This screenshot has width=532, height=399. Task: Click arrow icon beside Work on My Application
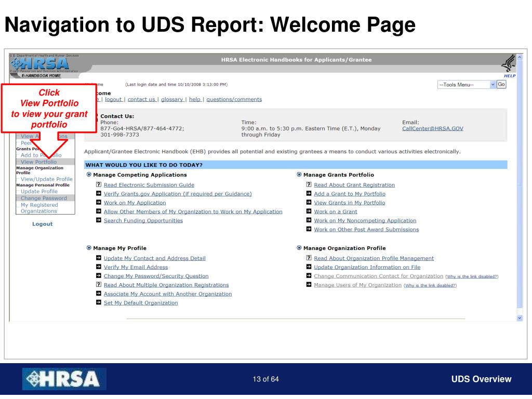click(98, 202)
